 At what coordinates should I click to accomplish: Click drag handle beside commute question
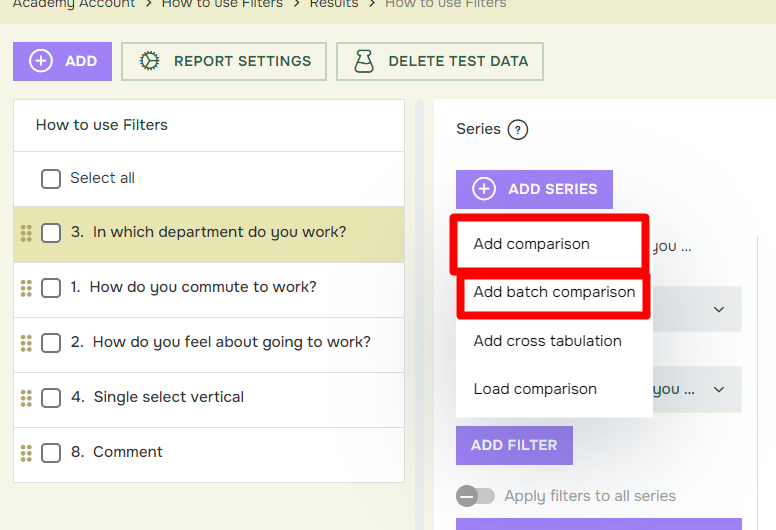(26, 288)
